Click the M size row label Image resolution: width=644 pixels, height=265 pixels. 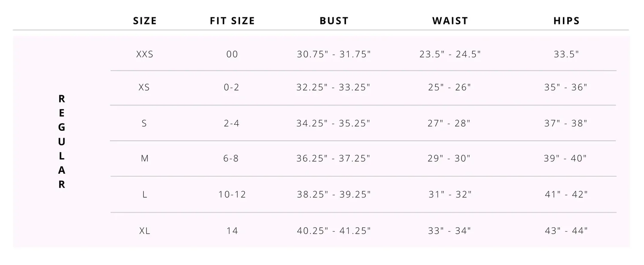145,159
